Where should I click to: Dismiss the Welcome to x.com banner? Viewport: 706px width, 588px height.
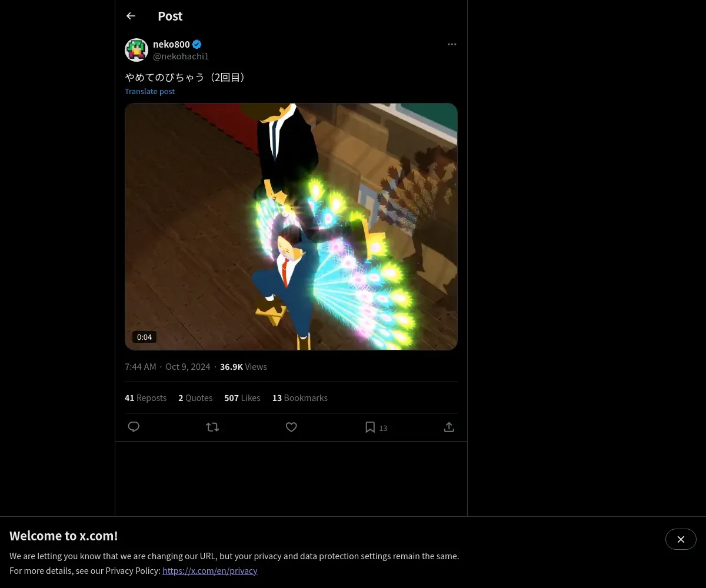[681, 539]
